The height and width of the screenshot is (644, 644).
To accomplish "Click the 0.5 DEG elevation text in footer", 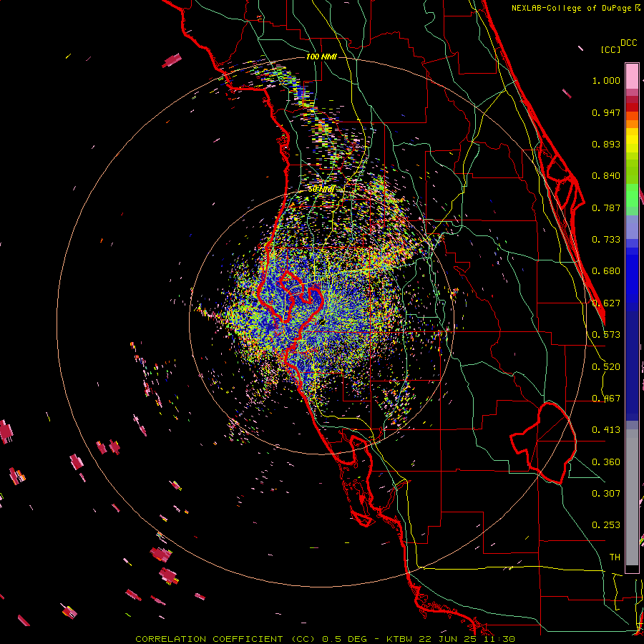I will click(344, 639).
